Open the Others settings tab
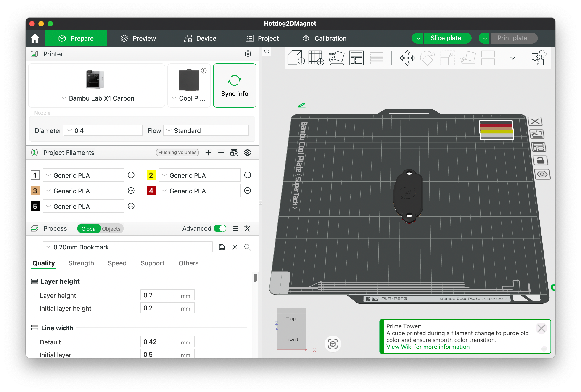This screenshot has width=581, height=392. pos(188,263)
